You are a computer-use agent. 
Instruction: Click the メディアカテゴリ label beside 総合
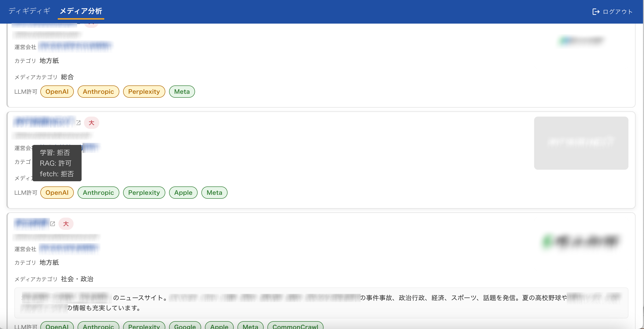pyautogui.click(x=36, y=77)
